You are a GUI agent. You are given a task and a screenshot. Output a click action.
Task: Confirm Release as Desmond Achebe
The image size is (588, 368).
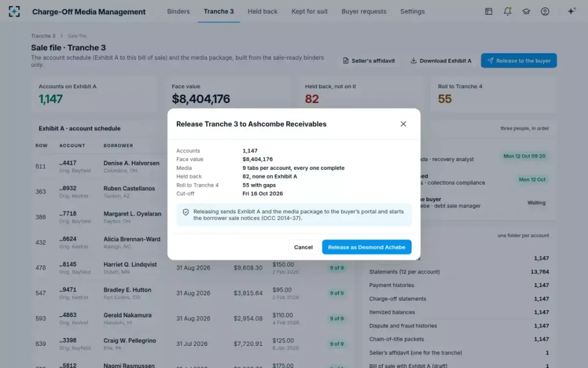tap(367, 247)
